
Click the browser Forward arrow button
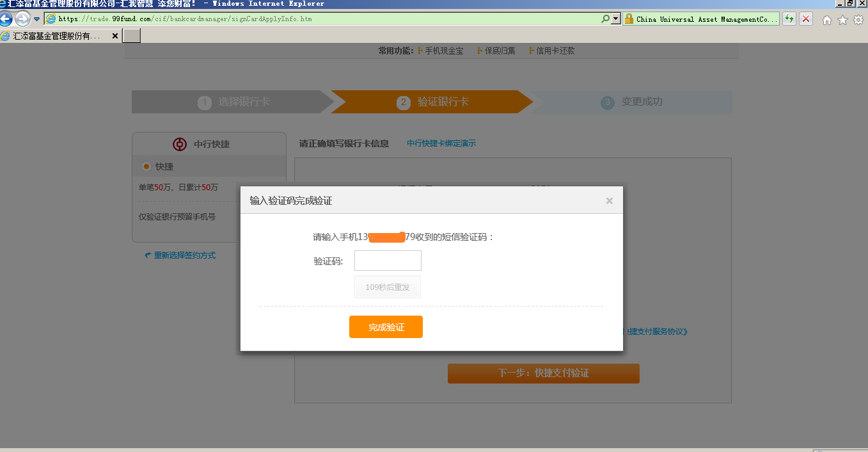click(x=23, y=19)
